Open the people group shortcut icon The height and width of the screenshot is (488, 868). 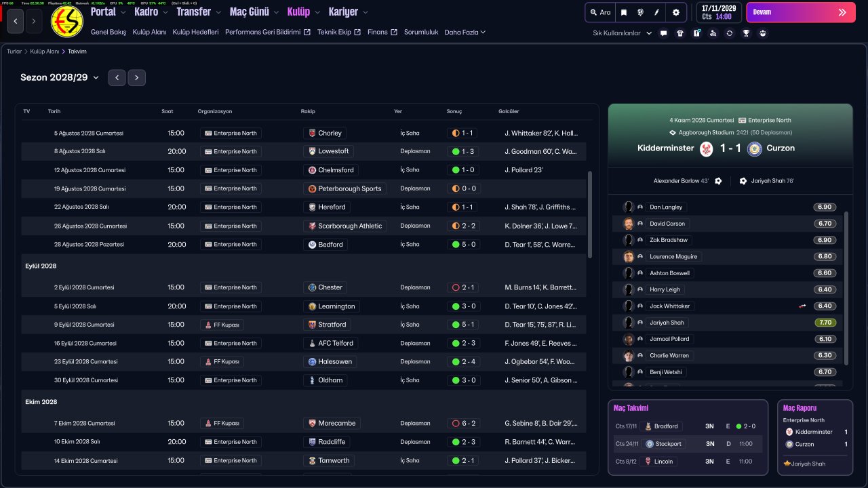pos(763,33)
